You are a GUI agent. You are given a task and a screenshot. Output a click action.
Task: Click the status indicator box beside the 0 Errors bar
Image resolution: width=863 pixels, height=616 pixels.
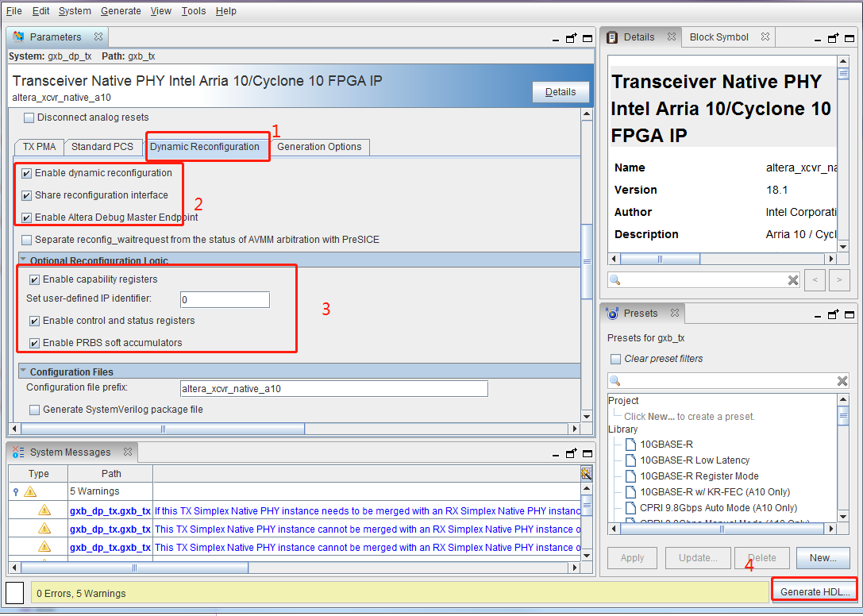[x=14, y=593]
